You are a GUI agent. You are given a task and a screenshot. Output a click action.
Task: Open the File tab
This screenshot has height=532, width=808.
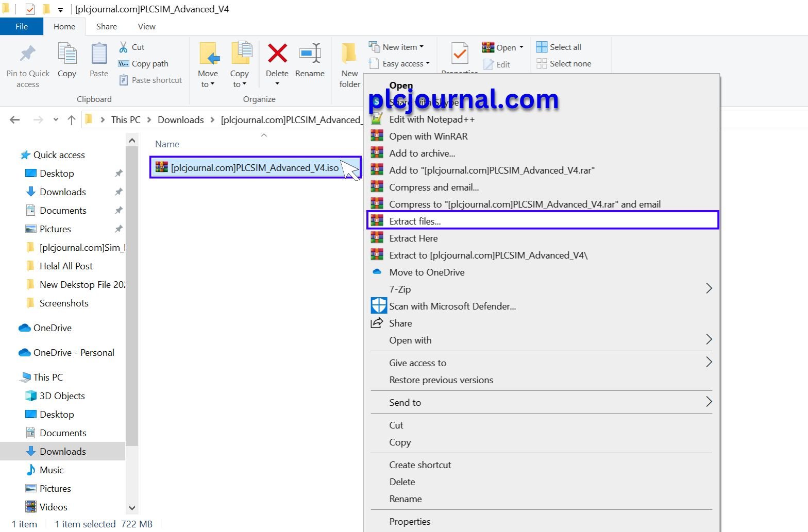point(22,26)
